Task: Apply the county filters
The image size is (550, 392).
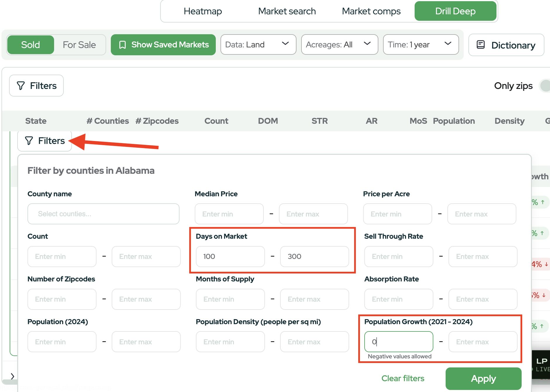Action: [483, 379]
